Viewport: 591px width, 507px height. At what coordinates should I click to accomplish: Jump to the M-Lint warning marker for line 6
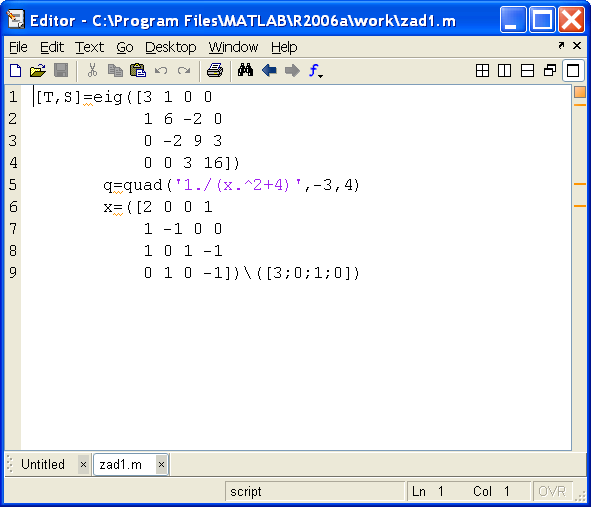point(580,206)
